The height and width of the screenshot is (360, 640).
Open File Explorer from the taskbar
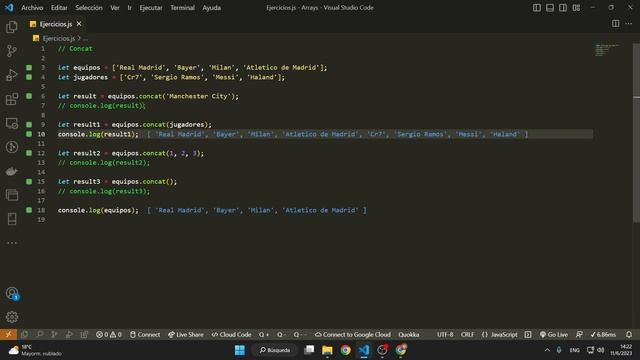327,350
